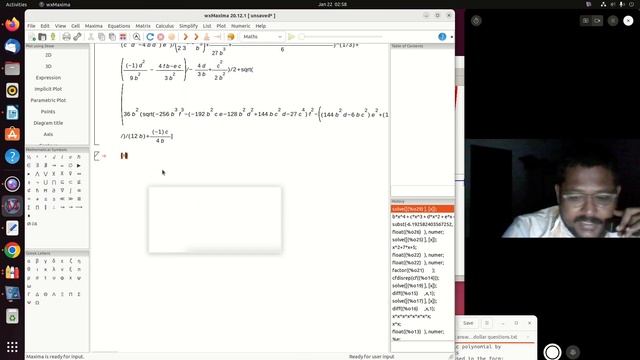
Task: Click the help question mark in the toolbar
Action: tap(442, 37)
